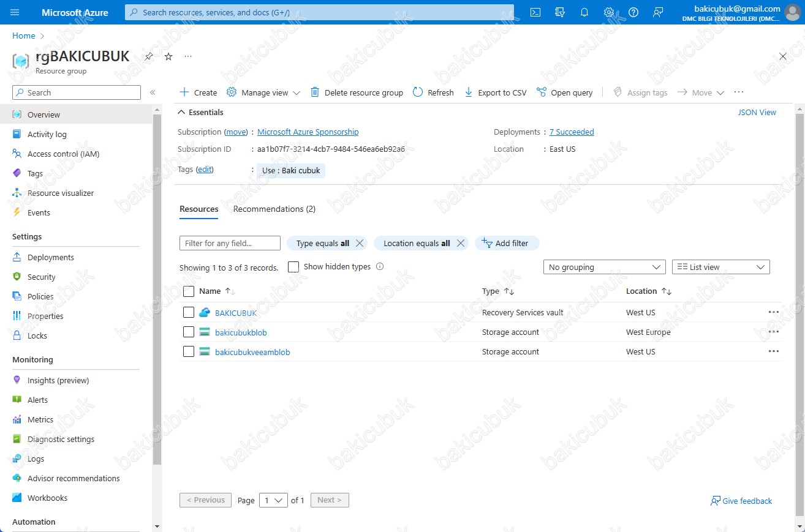Click the user account avatar

[793, 12]
